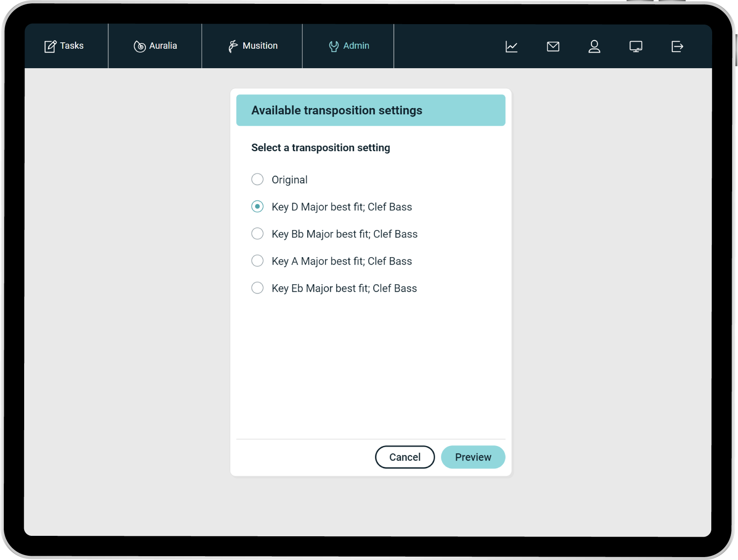Click the Musition quill icon
This screenshot has height=560, width=738.
233,46
